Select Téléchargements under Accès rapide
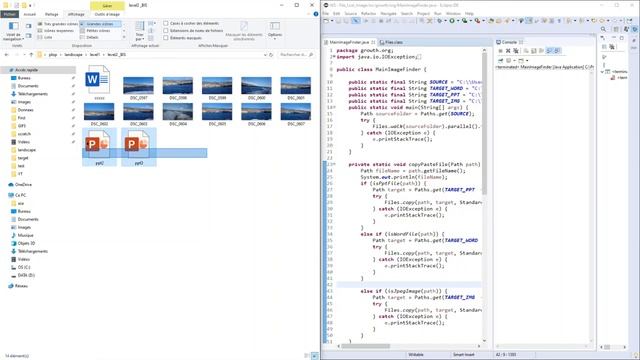Image resolution: width=640 pixels, height=360 pixels. 33,94
